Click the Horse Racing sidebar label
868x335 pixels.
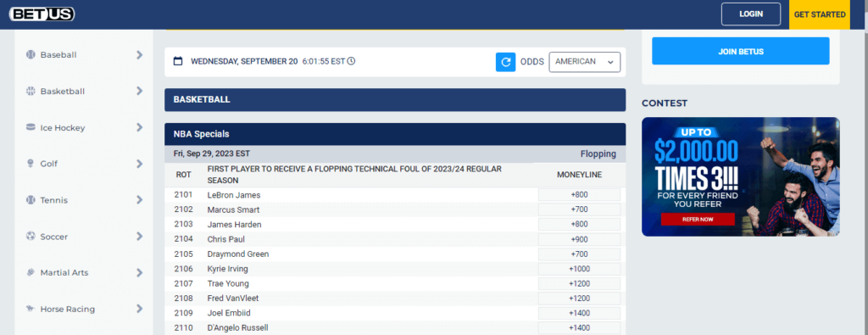point(68,309)
